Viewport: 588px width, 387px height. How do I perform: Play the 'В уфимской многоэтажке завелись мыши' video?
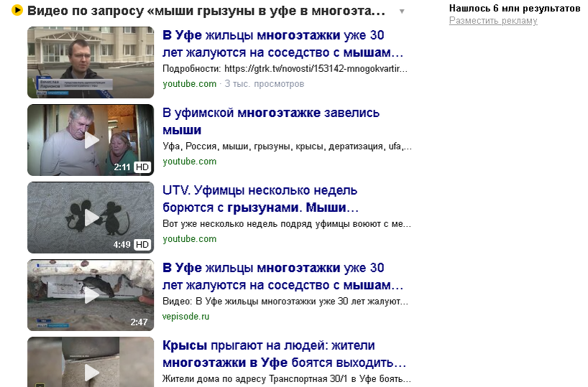tap(91, 140)
